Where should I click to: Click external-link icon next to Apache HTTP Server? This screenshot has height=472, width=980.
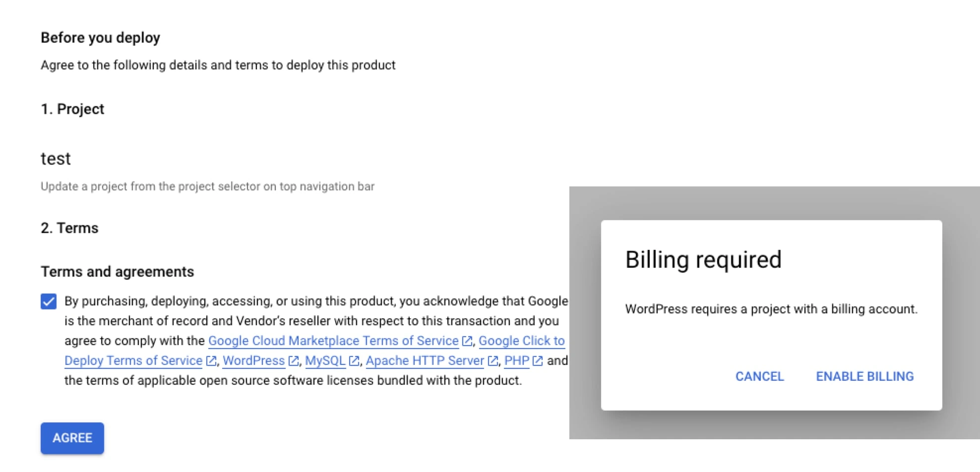[492, 361]
